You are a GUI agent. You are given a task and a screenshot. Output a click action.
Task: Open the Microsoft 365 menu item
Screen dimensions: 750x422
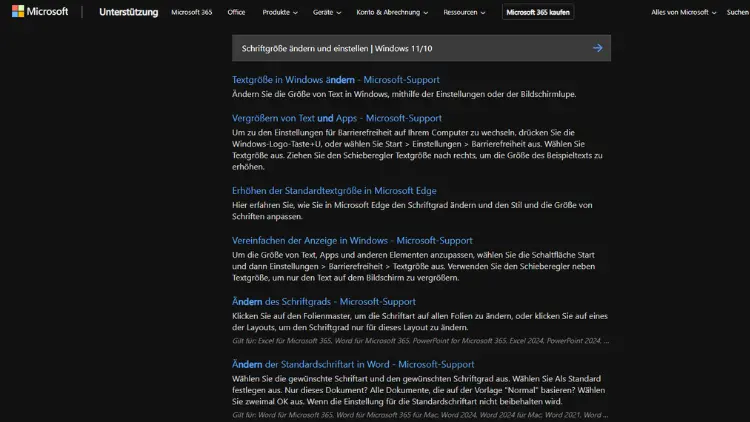191,12
